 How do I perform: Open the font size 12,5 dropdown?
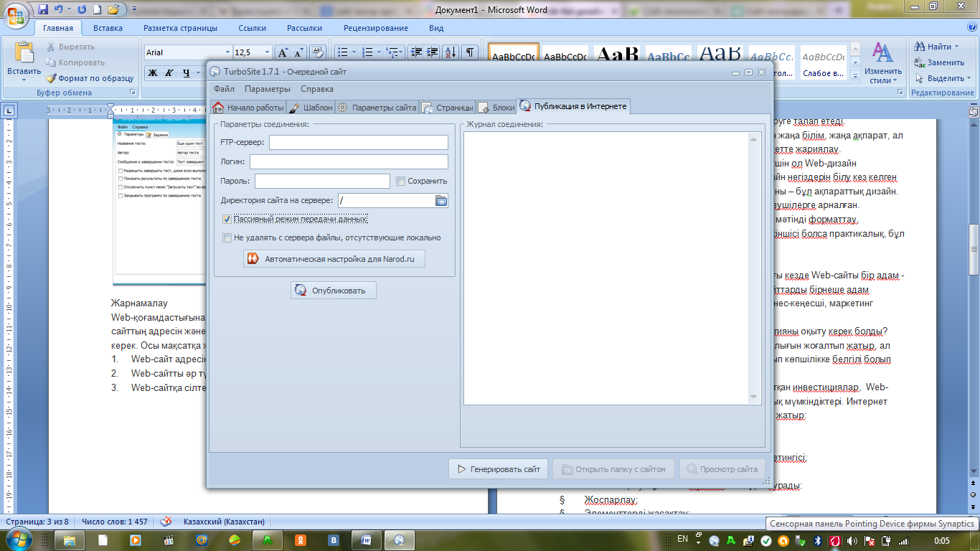(268, 52)
